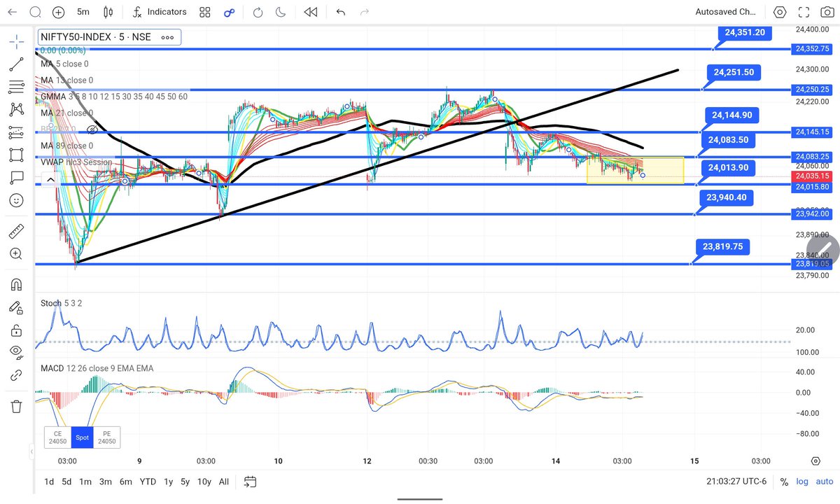
Task: Select the 5d date range
Action: [x=66, y=482]
